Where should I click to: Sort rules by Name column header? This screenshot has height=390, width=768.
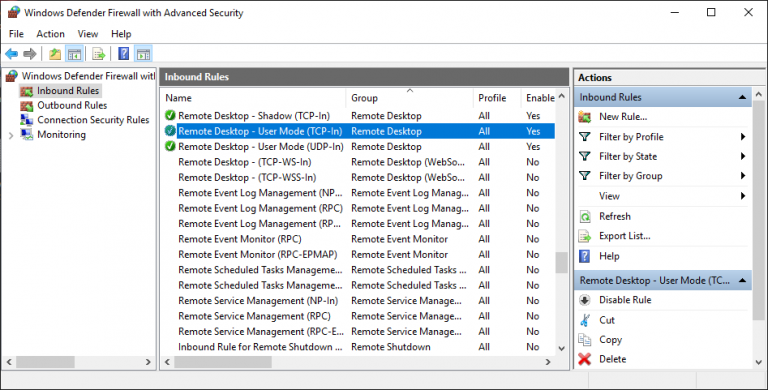[253, 98]
